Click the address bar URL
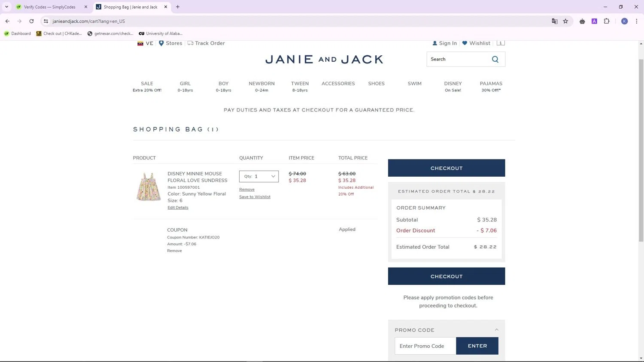The image size is (644, 362). (x=89, y=21)
